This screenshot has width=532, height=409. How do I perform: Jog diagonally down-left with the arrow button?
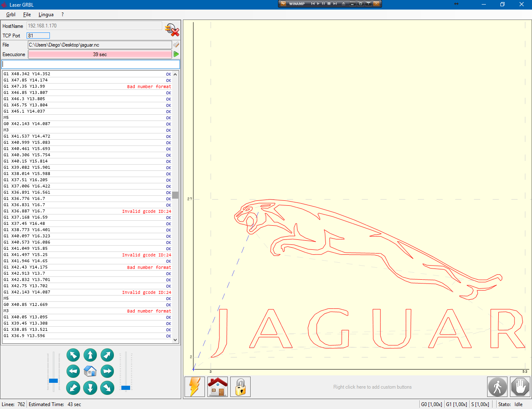73,388
